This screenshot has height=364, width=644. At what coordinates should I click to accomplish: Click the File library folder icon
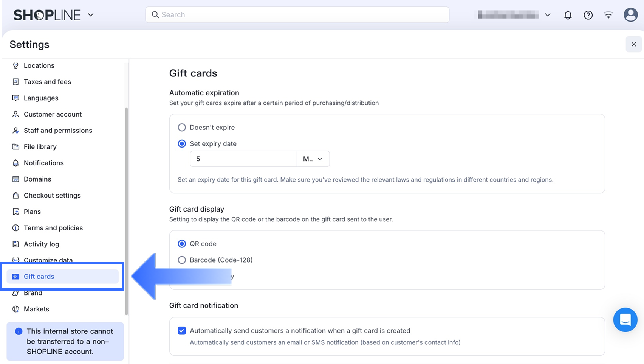pos(15,147)
